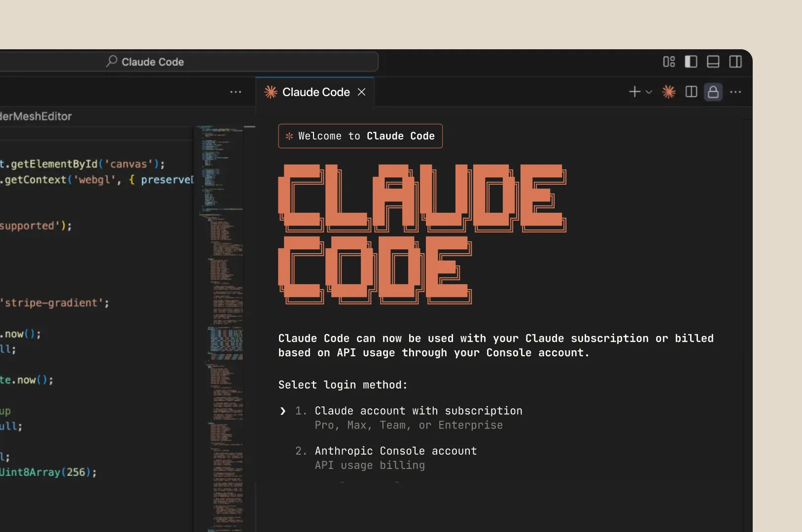The height and width of the screenshot is (532, 802).
Task: Click the plus new session icon
Action: 635,92
